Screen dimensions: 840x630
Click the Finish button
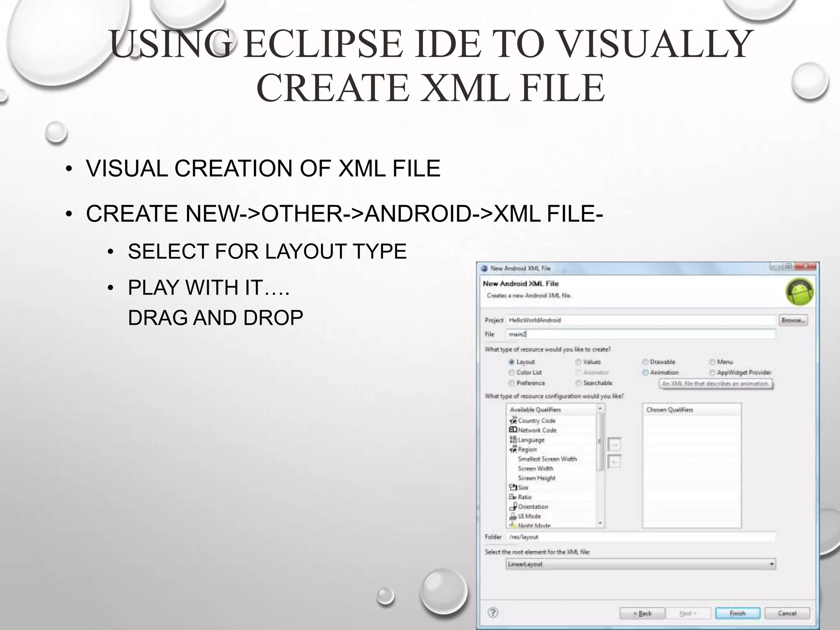click(737, 613)
